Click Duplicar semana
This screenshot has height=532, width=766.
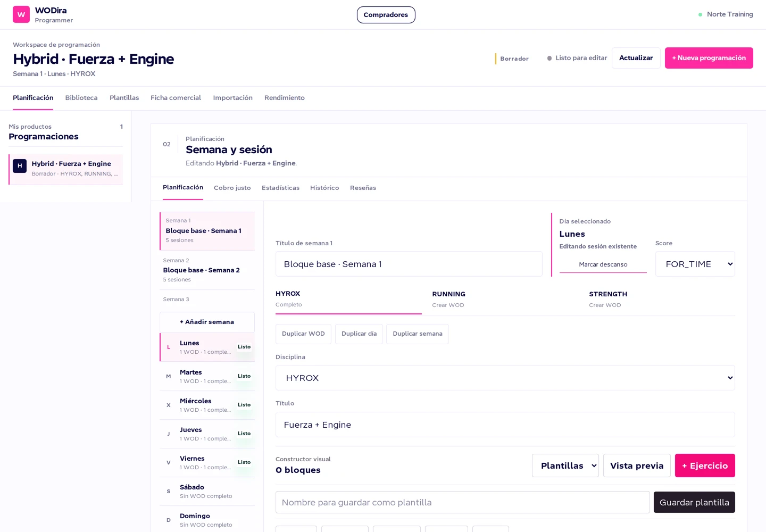click(x=418, y=334)
